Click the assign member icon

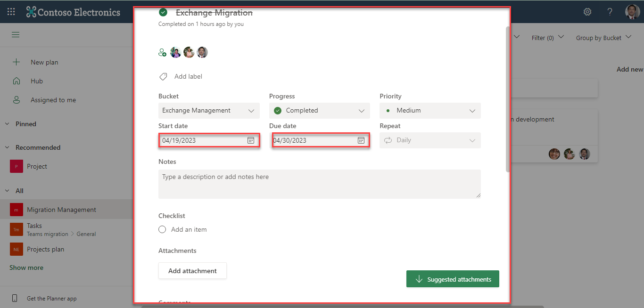162,53
